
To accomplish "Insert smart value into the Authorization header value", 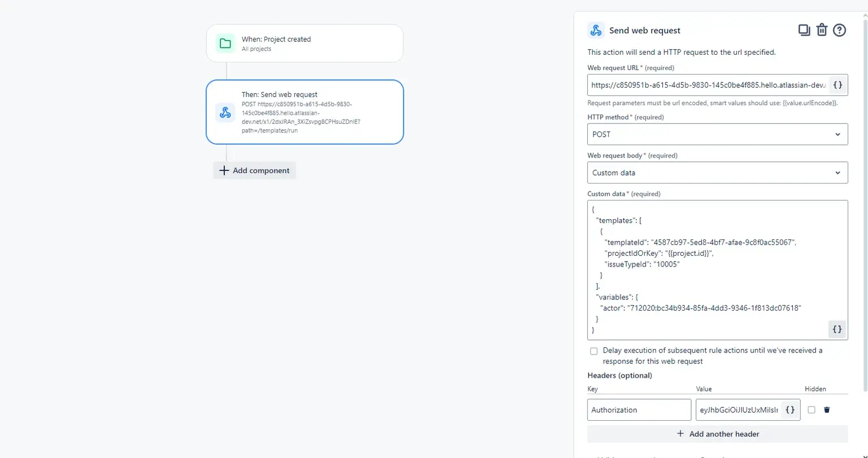I will (789, 409).
